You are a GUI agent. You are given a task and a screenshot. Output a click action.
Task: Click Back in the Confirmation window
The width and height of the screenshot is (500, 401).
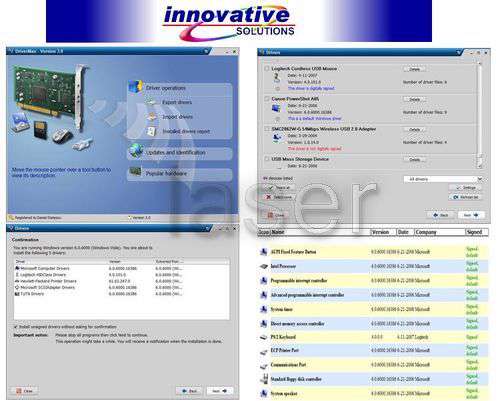[x=189, y=391]
